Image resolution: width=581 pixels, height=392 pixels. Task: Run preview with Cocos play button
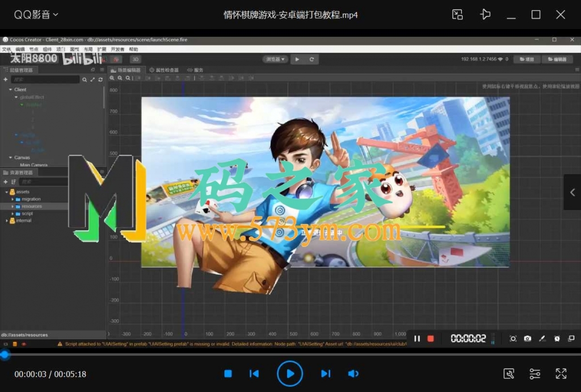pyautogui.click(x=297, y=59)
